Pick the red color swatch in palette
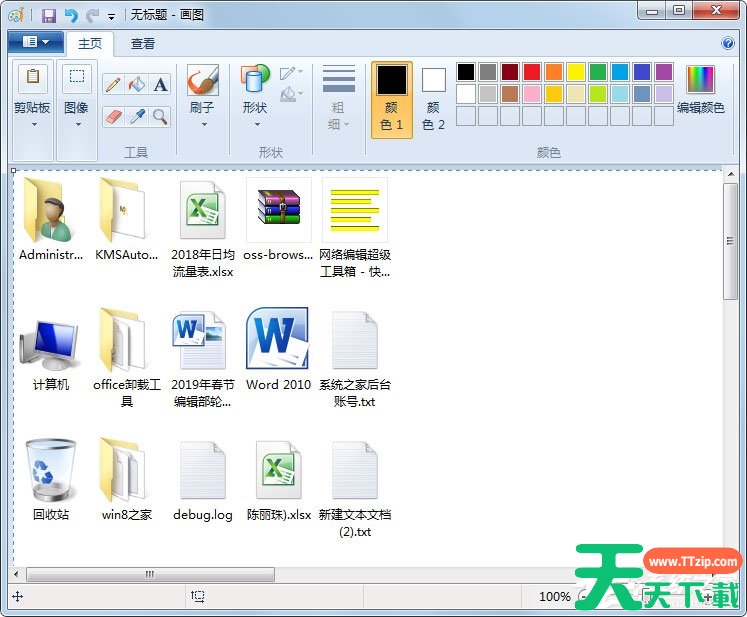The width and height of the screenshot is (747, 617). (x=532, y=72)
